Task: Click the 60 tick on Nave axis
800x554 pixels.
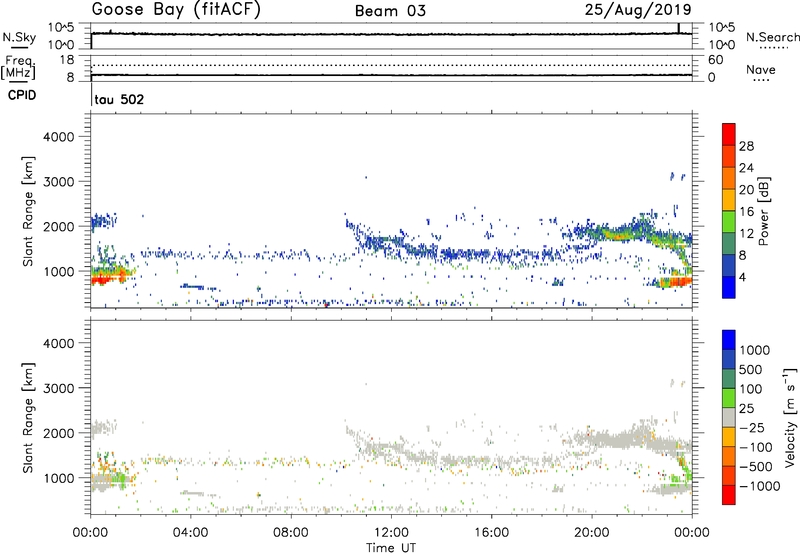Action: click(716, 60)
